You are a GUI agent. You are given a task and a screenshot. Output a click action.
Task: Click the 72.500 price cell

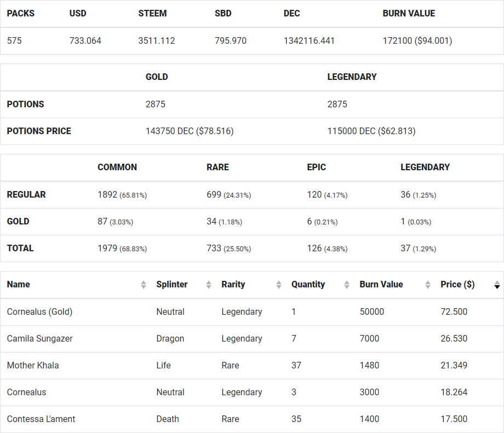click(454, 311)
